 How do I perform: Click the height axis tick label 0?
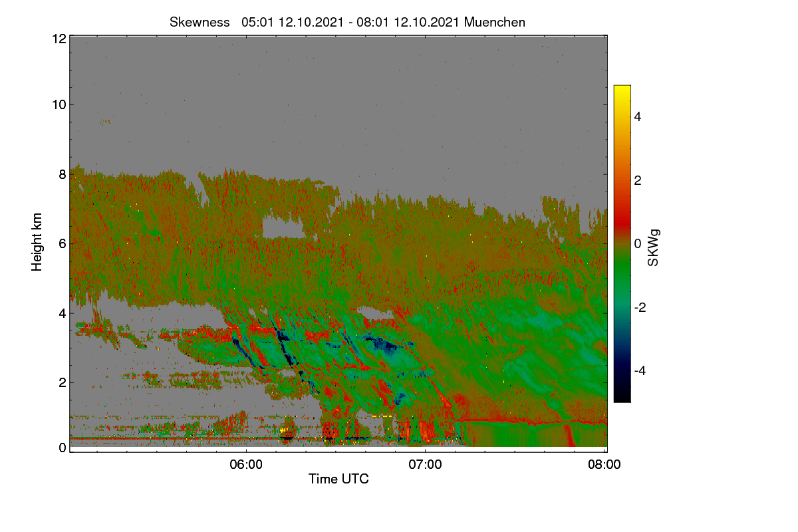coord(63,448)
